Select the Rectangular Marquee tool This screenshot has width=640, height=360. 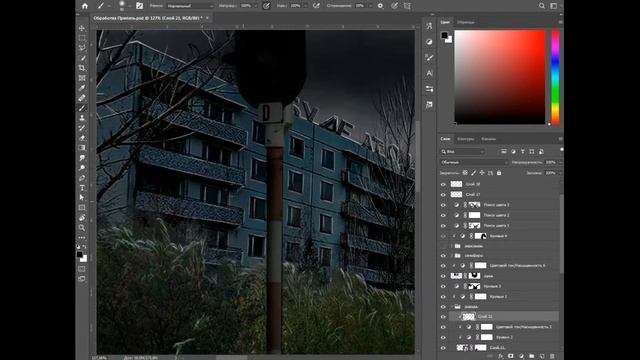(x=82, y=38)
